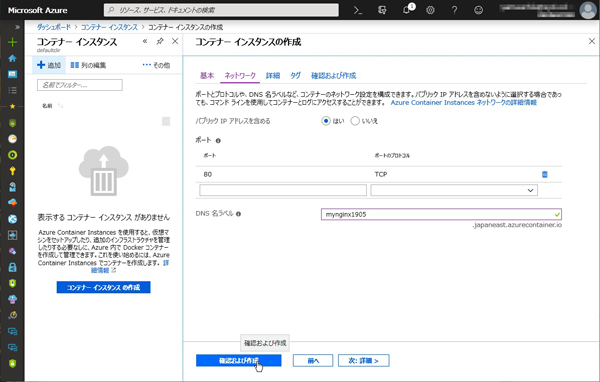Screen dimensions: 600x382
Task: Open the account avatar menu
Action: click(587, 10)
